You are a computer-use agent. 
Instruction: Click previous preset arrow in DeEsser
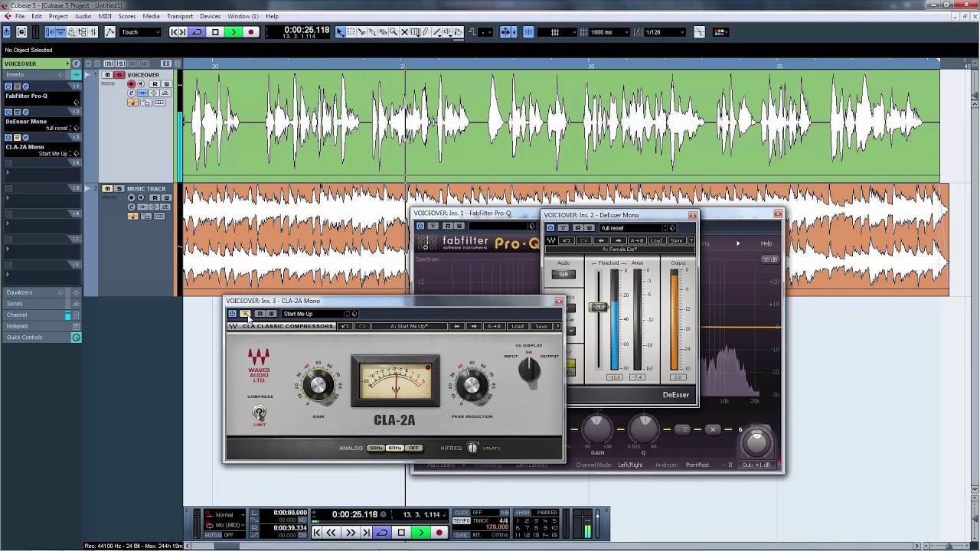601,241
